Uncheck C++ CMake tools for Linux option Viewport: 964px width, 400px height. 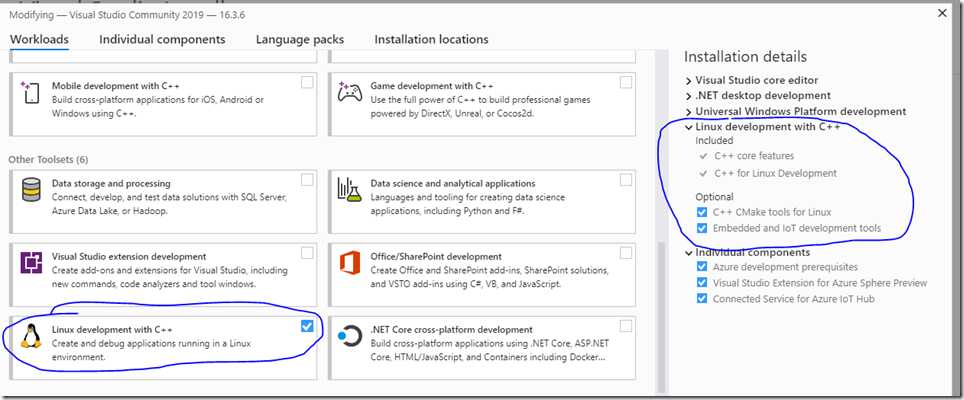pyautogui.click(x=701, y=213)
